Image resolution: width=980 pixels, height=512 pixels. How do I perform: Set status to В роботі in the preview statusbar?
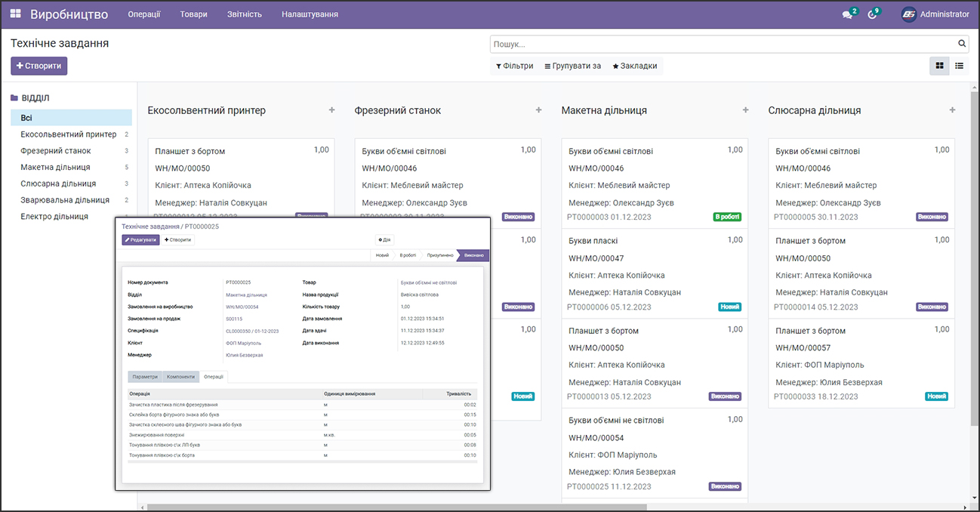[408, 255]
